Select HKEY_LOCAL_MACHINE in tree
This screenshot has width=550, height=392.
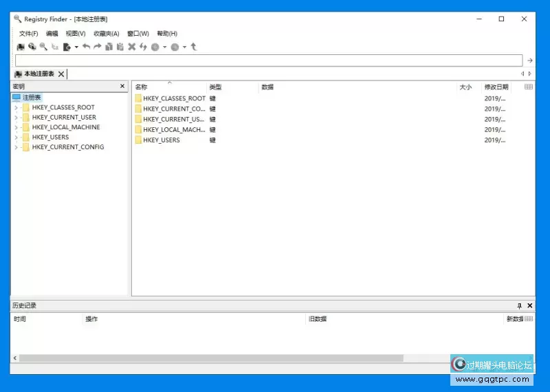(x=66, y=127)
